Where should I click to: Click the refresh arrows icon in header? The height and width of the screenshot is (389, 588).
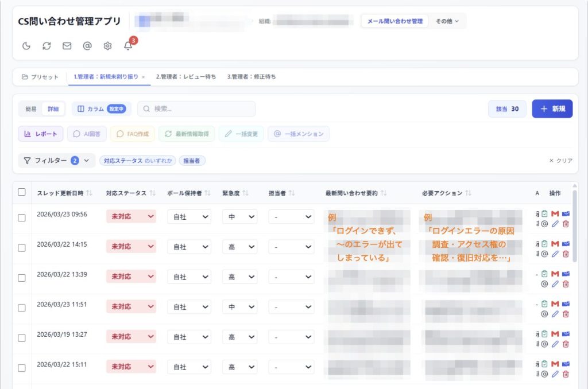point(47,46)
